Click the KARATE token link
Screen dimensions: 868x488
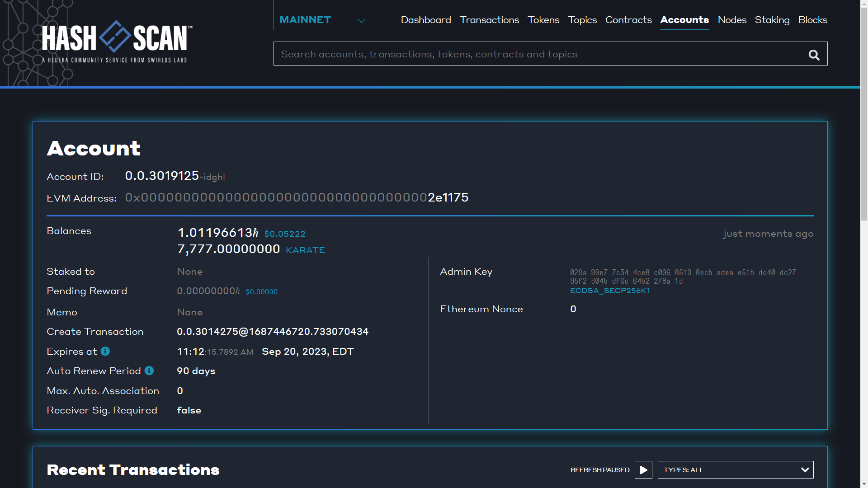point(305,250)
